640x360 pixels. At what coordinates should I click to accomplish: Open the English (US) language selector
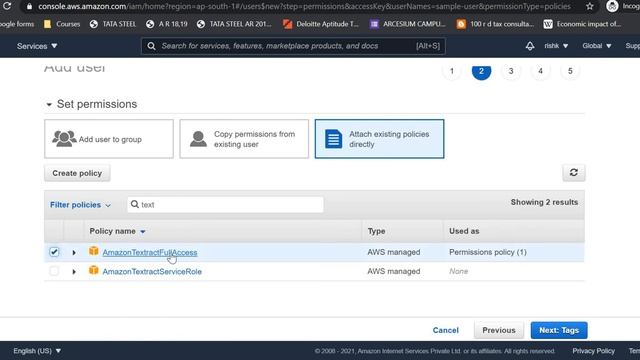37,351
